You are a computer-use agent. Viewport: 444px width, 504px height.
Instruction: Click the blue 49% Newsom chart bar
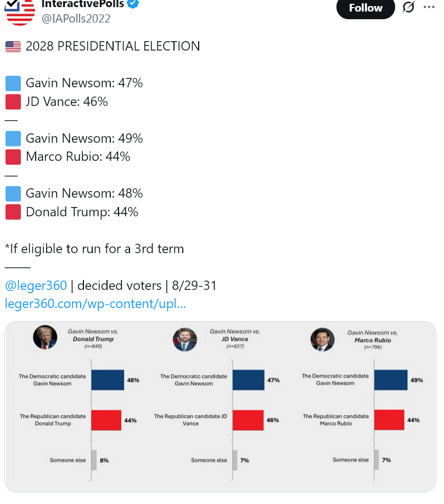pyautogui.click(x=391, y=380)
